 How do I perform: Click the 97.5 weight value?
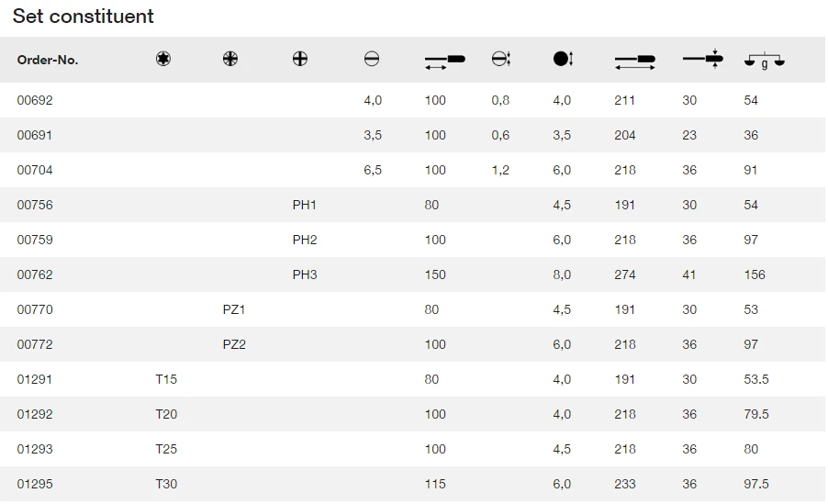point(756,484)
